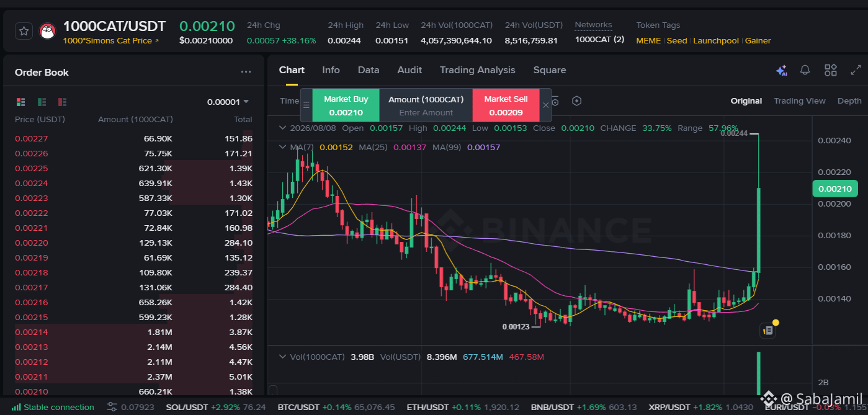Show sell orders only view icon

tap(62, 102)
